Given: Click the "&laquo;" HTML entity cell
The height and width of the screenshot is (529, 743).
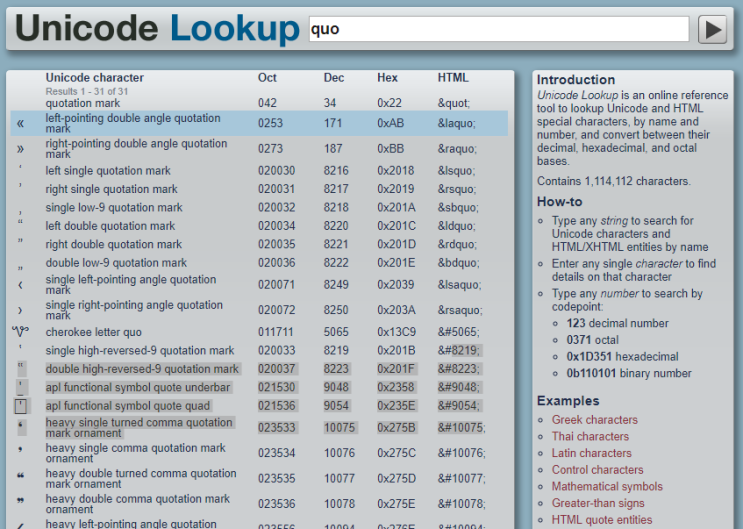Looking at the screenshot, I should pyautogui.click(x=456, y=123).
